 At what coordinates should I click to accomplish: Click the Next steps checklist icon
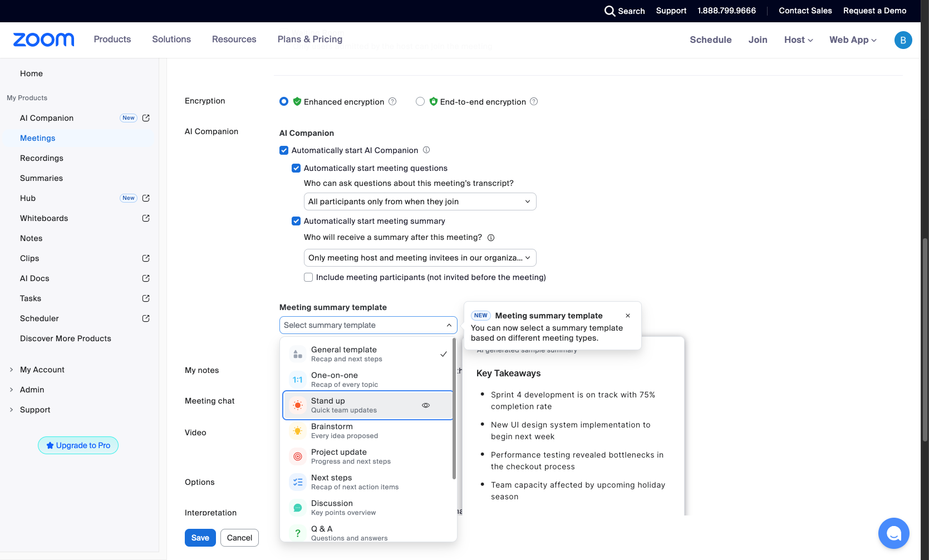(x=298, y=482)
